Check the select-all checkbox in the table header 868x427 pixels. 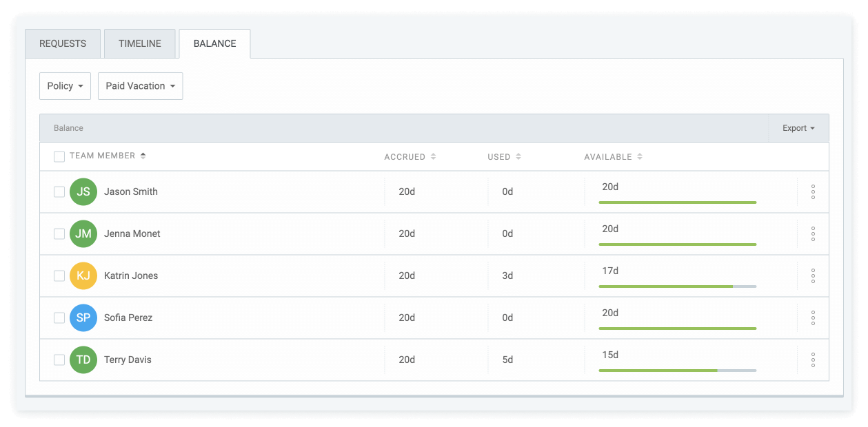[59, 156]
